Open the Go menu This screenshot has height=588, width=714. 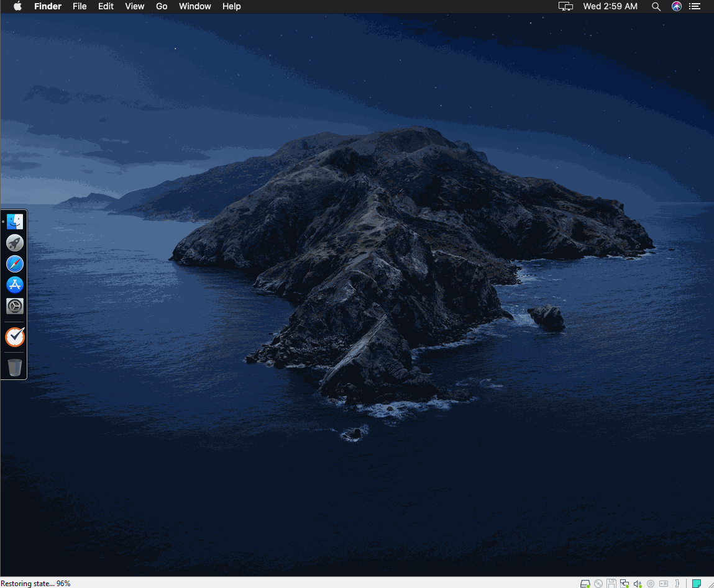pyautogui.click(x=161, y=6)
